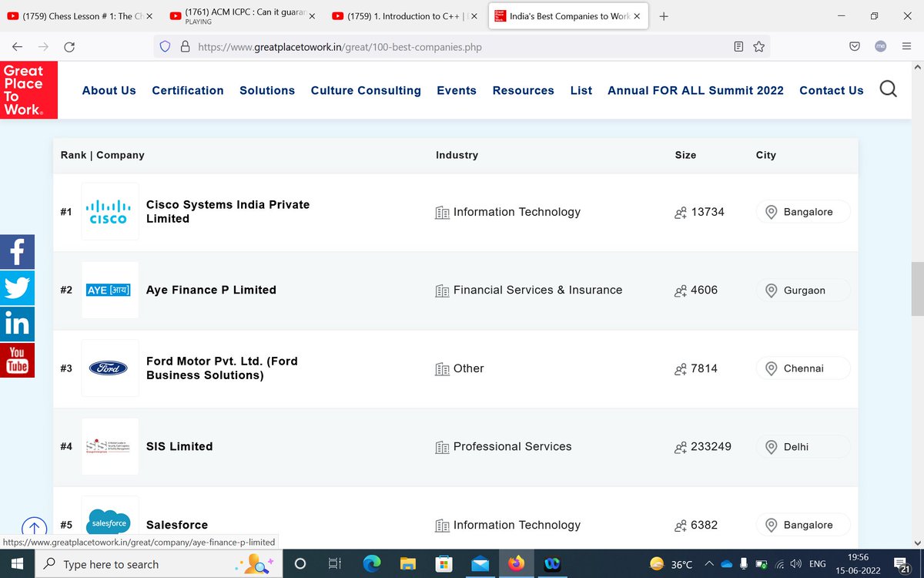Click the Salesforce logo thumbnail
Image resolution: width=924 pixels, height=578 pixels.
109,521
